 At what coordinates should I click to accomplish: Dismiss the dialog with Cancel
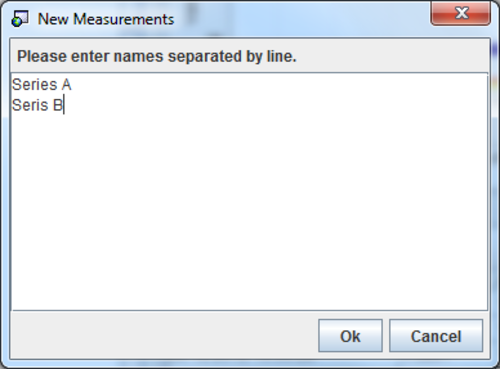[436, 336]
